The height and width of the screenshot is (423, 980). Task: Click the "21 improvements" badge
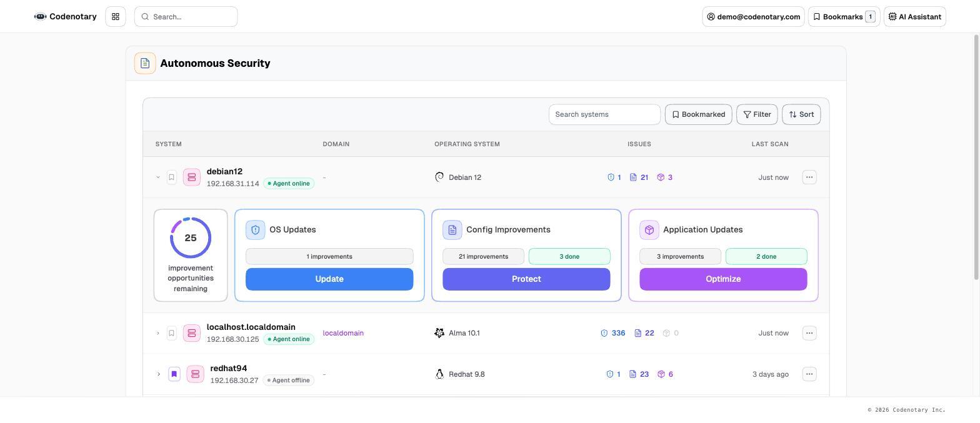483,257
